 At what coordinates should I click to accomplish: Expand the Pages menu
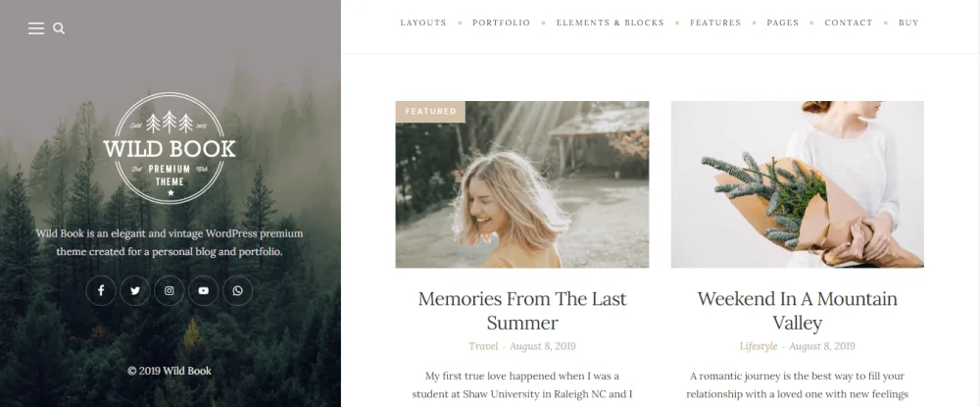(x=782, y=23)
